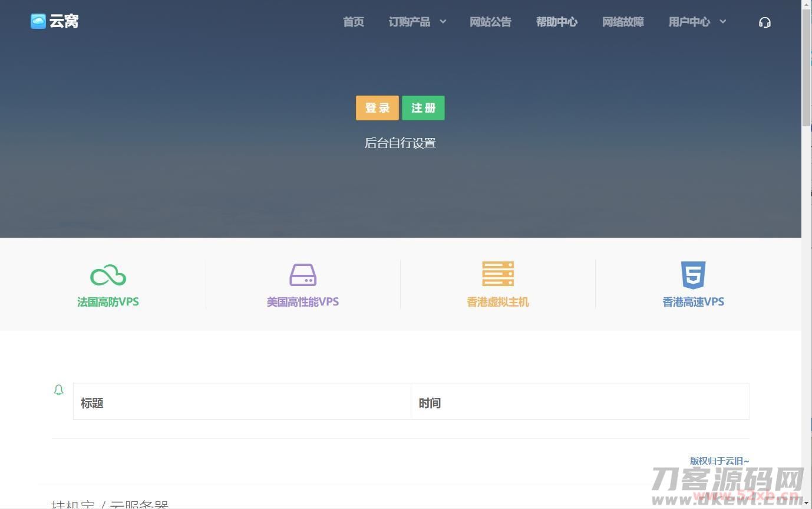
Task: Click the vertical page scrollbar thumb
Action: [x=806, y=65]
